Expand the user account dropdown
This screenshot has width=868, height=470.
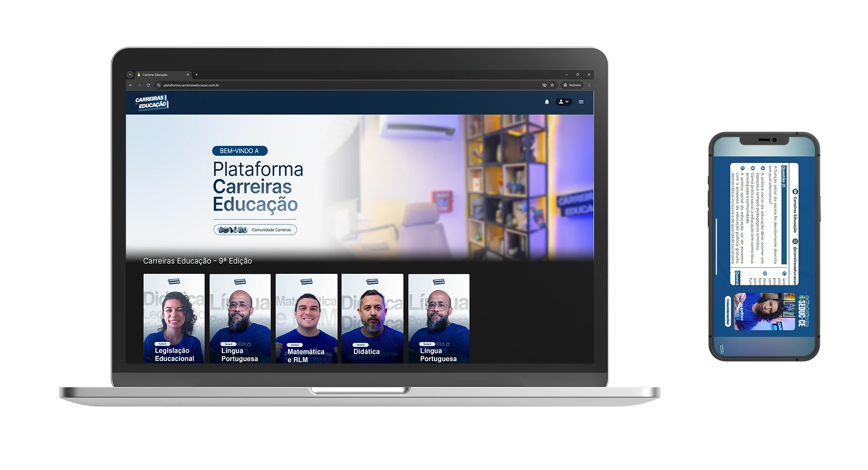(564, 102)
